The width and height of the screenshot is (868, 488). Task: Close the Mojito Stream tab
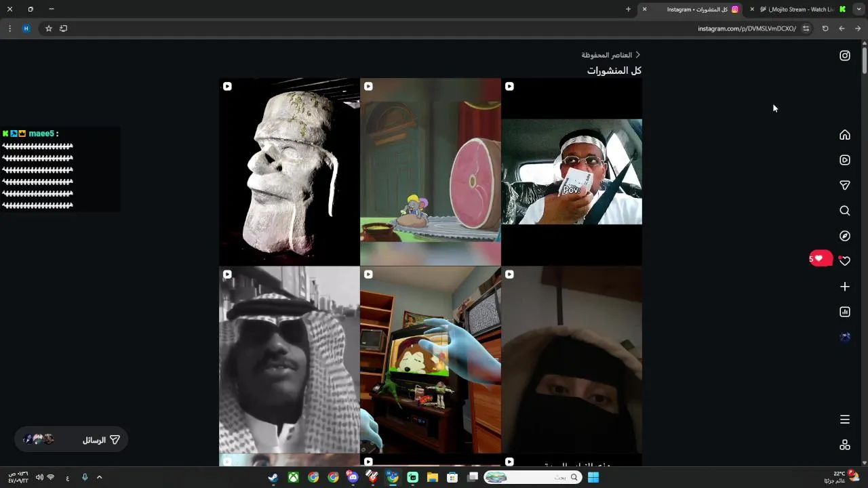pos(752,9)
